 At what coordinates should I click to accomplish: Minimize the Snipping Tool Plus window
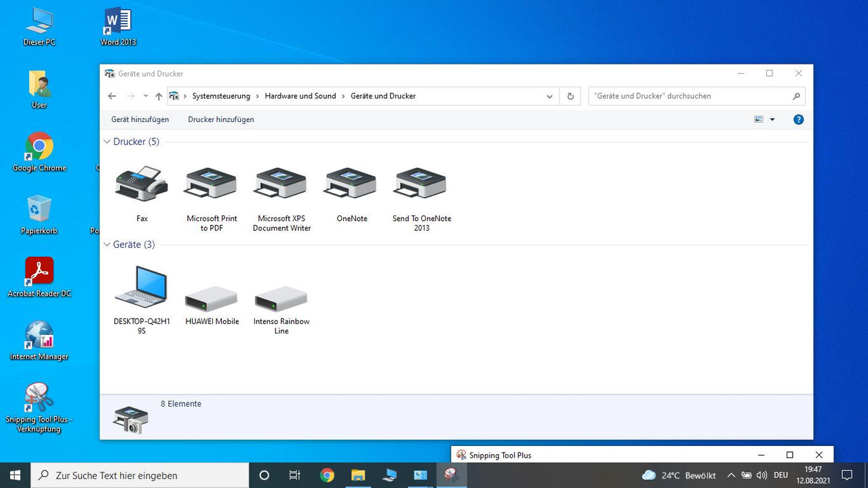tap(761, 455)
